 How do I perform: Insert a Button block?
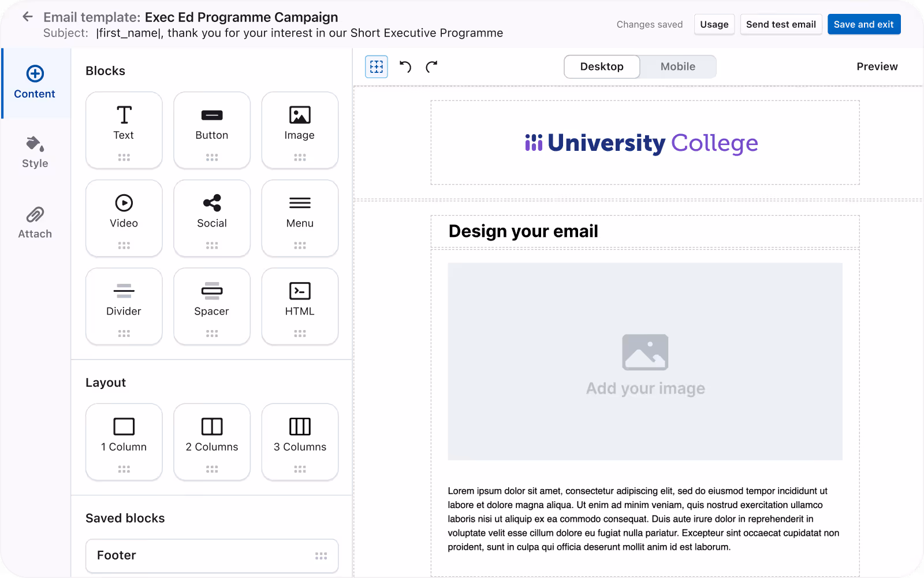pos(212,130)
